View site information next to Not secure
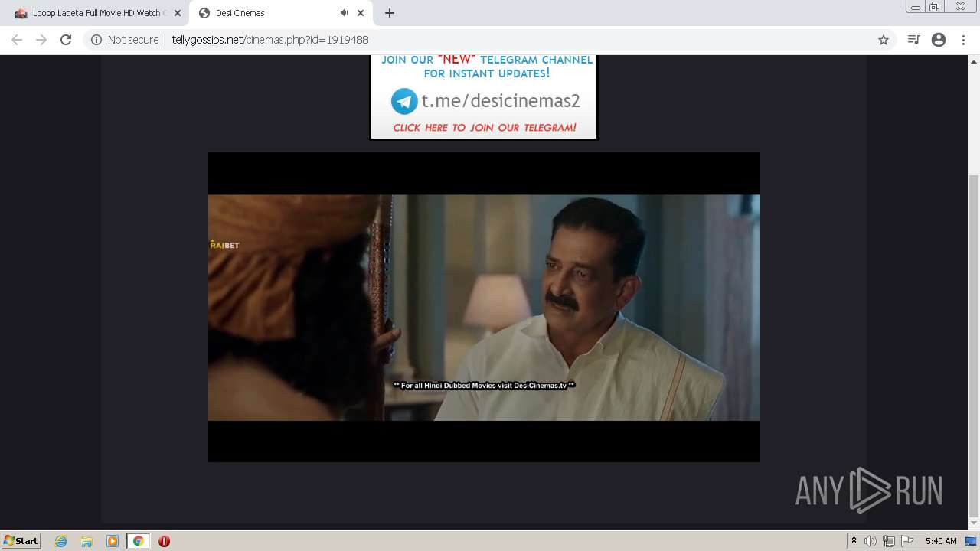Viewport: 980px width, 551px height. (96, 40)
